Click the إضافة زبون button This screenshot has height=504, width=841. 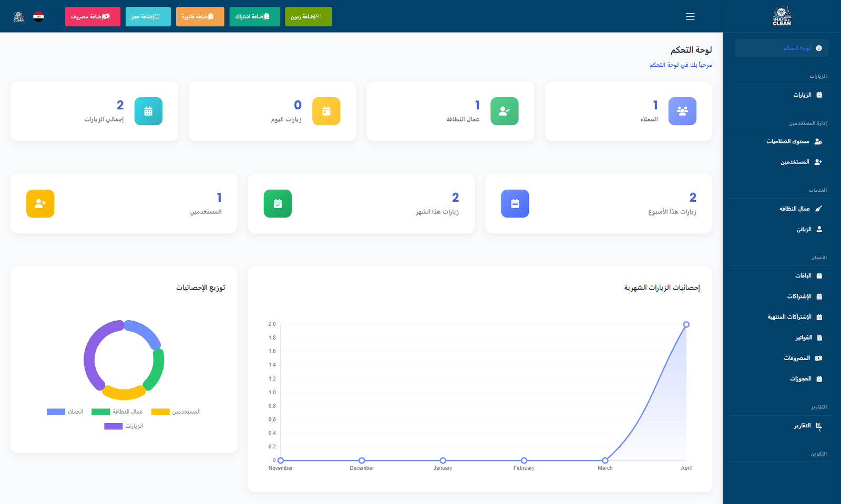click(309, 16)
